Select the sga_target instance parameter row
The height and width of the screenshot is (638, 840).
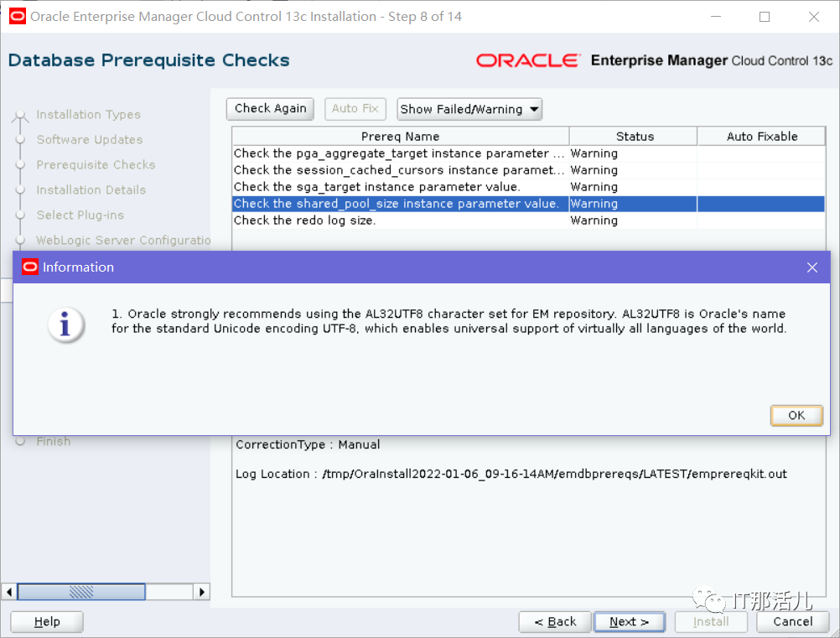point(528,187)
